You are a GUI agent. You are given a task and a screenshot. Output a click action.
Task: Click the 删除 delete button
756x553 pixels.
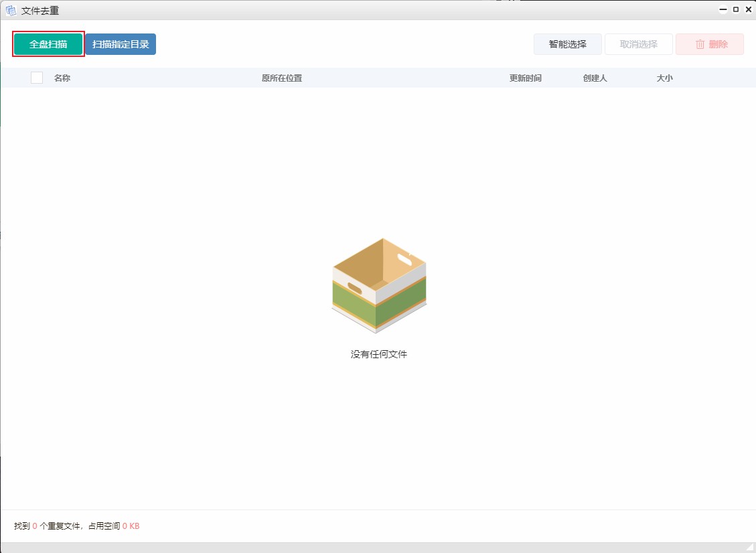point(710,44)
